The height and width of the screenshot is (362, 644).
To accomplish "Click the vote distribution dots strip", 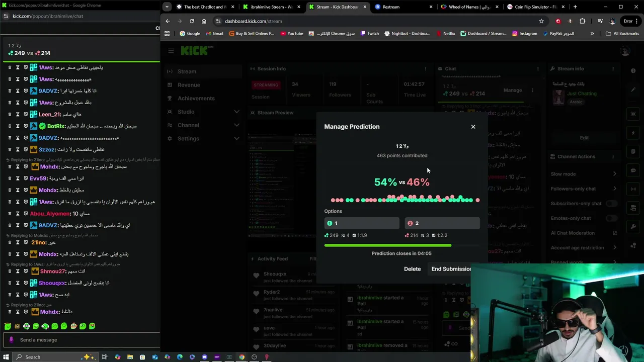I will [405, 199].
